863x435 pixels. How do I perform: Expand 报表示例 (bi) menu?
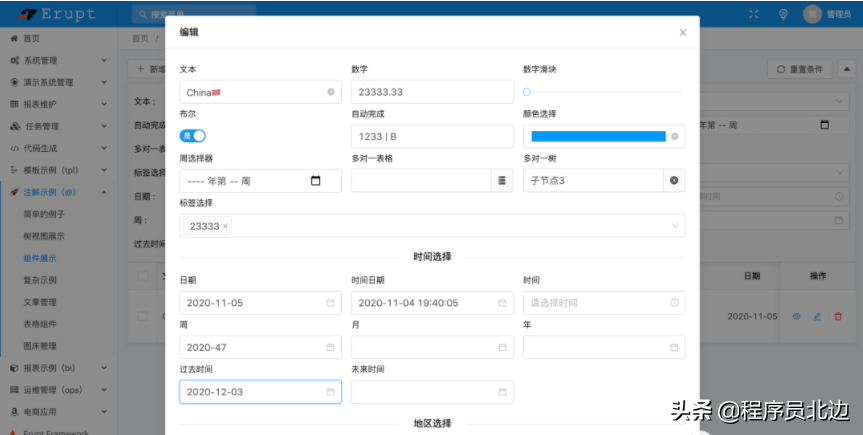(x=58, y=368)
